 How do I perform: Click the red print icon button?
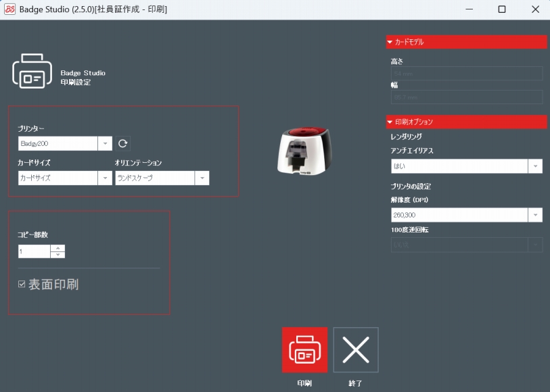tap(304, 349)
